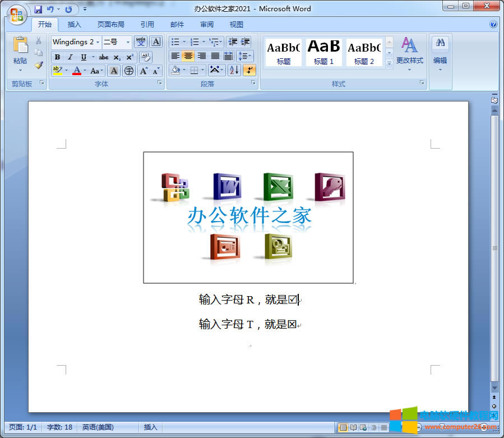Sort text A to Z
This screenshot has height=438, width=504.
click(234, 70)
